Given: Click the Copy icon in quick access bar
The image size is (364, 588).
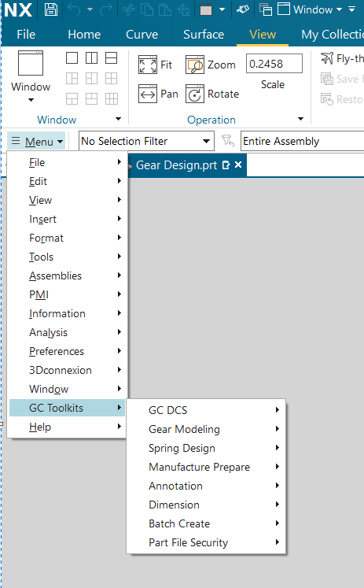Looking at the screenshot, I should click(147, 9).
